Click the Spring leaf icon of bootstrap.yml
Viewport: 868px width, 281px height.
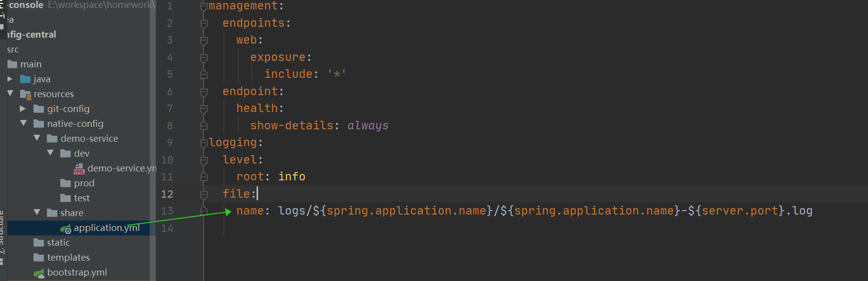coord(39,273)
